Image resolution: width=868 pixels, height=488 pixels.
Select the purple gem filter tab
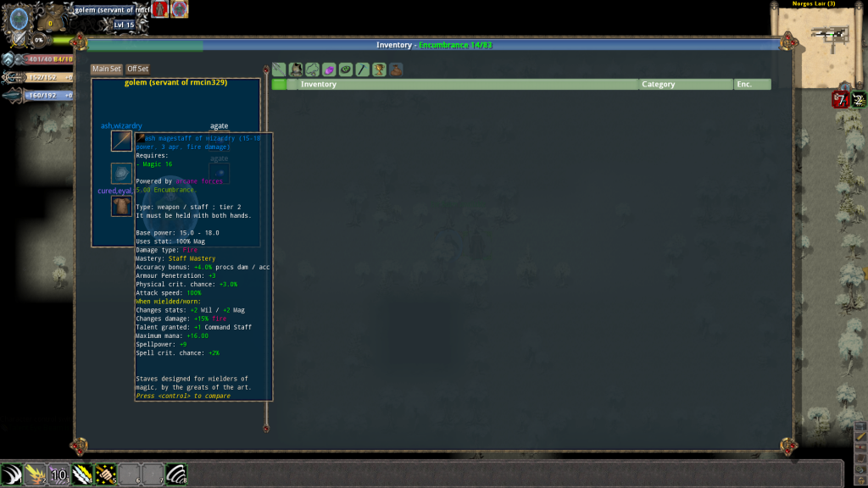329,69
